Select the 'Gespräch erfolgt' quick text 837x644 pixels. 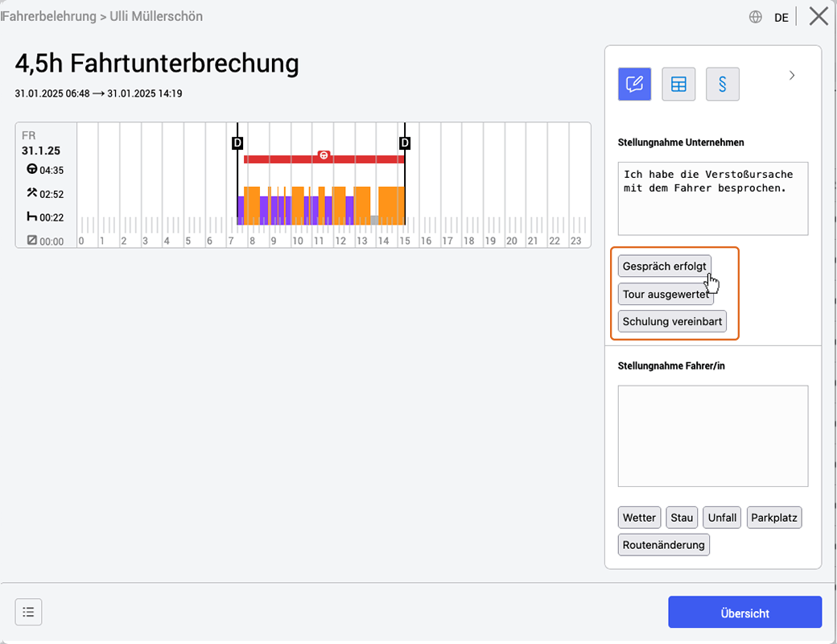point(664,266)
